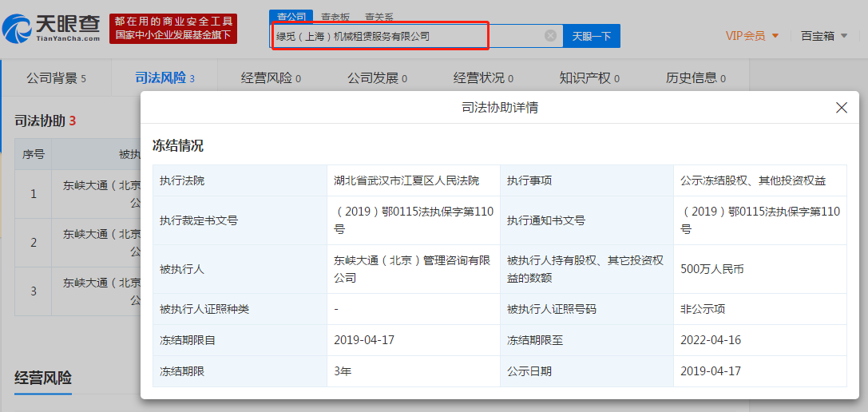This screenshot has width=868, height=412.
Task: Switch to the 查关系 search tab
Action: pos(379,18)
